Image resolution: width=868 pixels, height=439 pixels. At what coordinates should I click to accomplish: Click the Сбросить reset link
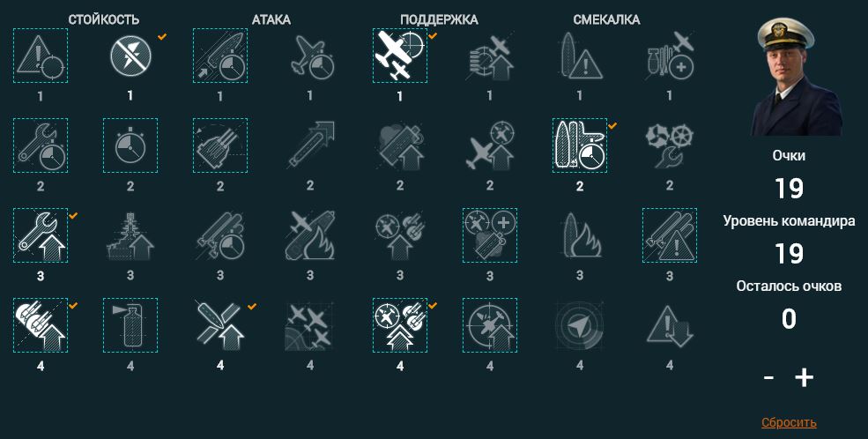789,422
